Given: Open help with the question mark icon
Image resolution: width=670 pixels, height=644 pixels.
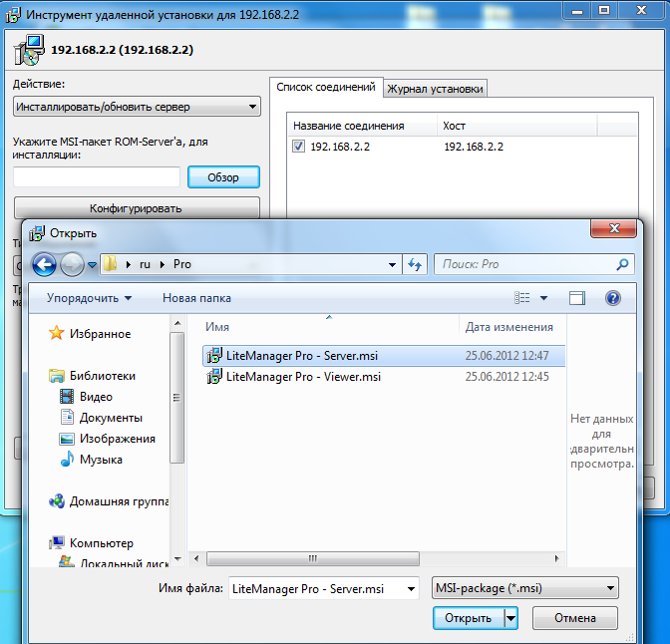Looking at the screenshot, I should coord(613,298).
